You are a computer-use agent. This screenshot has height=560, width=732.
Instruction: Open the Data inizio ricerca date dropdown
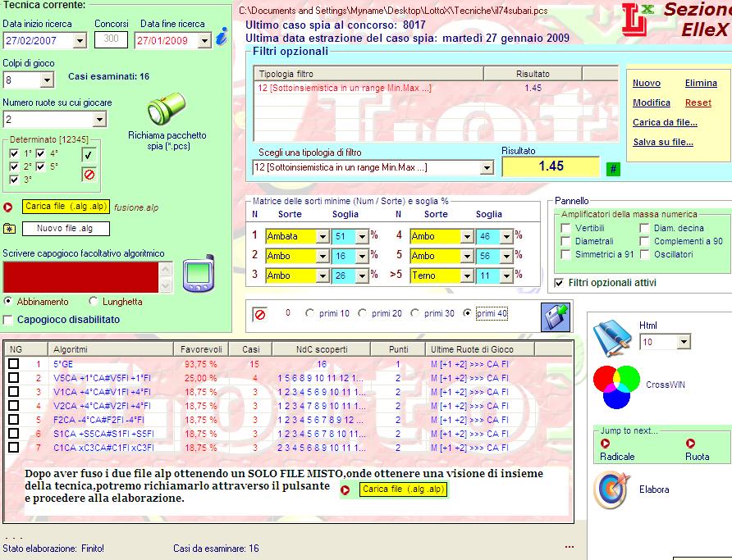(x=80, y=41)
